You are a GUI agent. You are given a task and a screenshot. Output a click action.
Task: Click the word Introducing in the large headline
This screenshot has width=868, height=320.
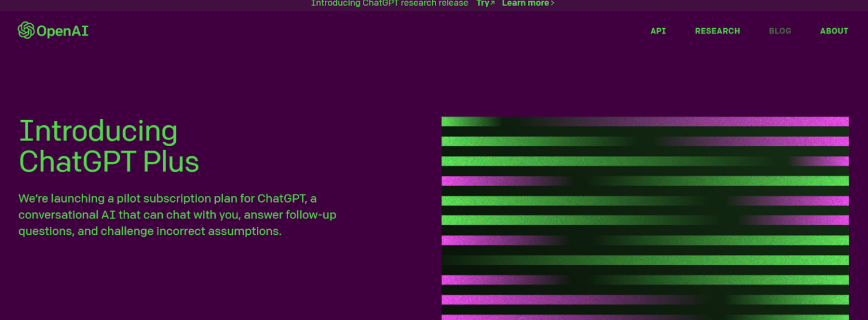(x=98, y=131)
